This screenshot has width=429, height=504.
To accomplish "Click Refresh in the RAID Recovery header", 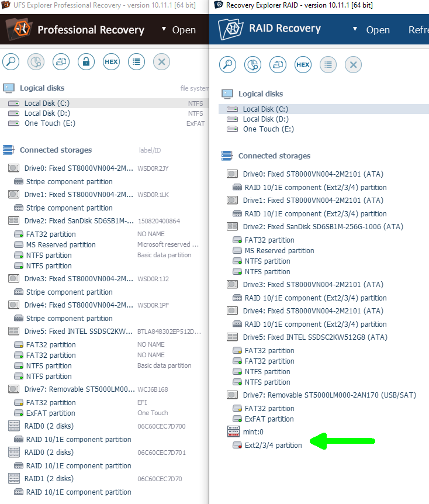I will coord(418,30).
